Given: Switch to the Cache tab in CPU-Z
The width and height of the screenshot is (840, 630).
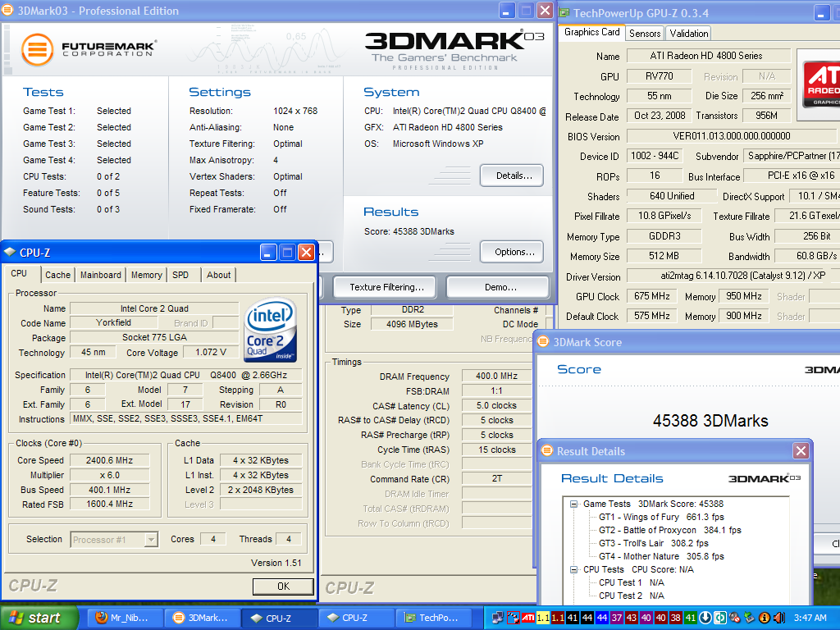Looking at the screenshot, I should coord(57,275).
